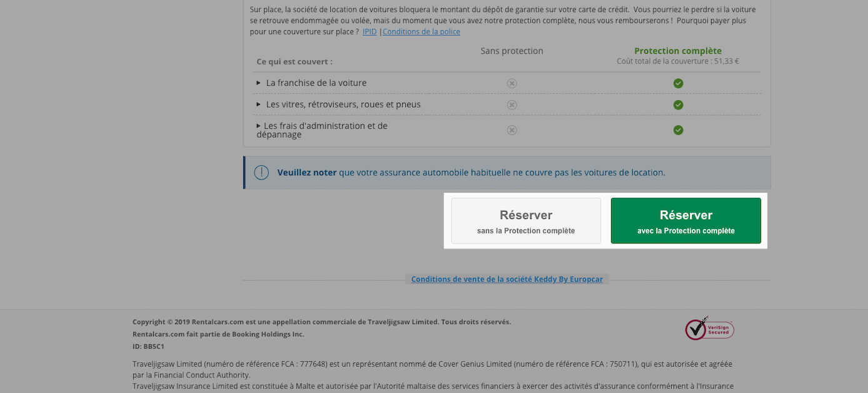
Task: Open the IPID document link
Action: [370, 31]
